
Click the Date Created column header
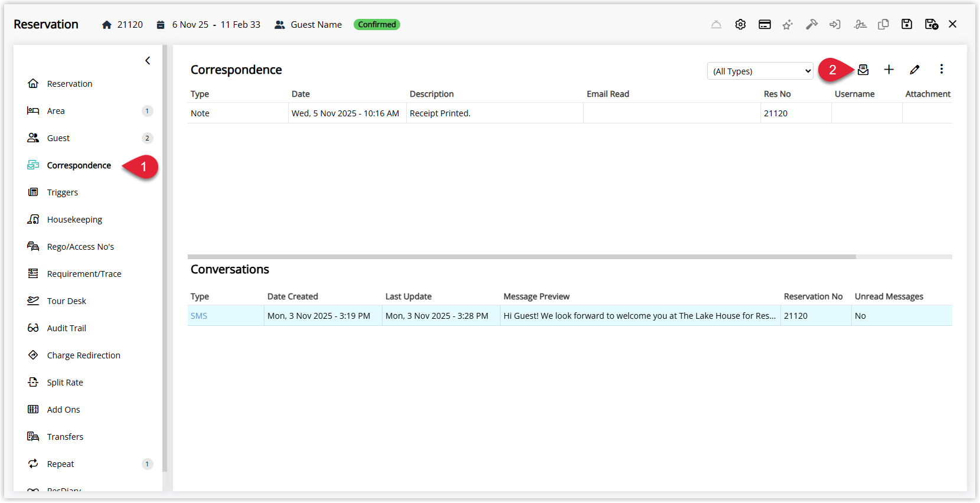click(293, 296)
